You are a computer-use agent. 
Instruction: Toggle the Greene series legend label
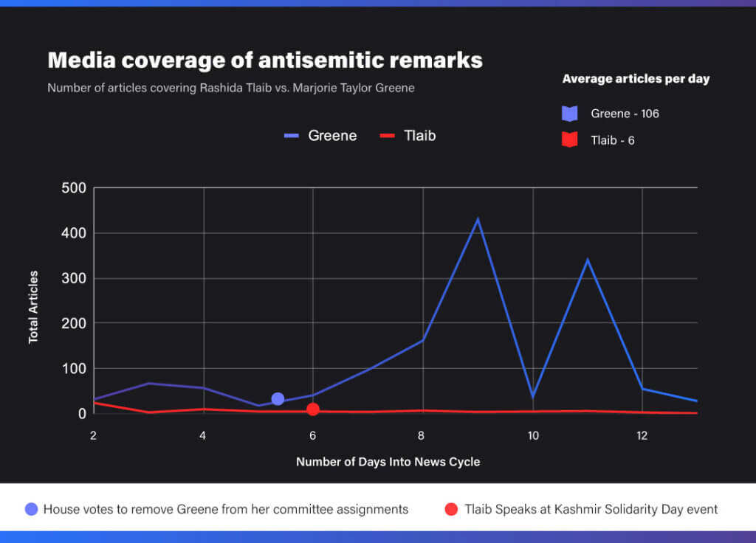point(332,136)
